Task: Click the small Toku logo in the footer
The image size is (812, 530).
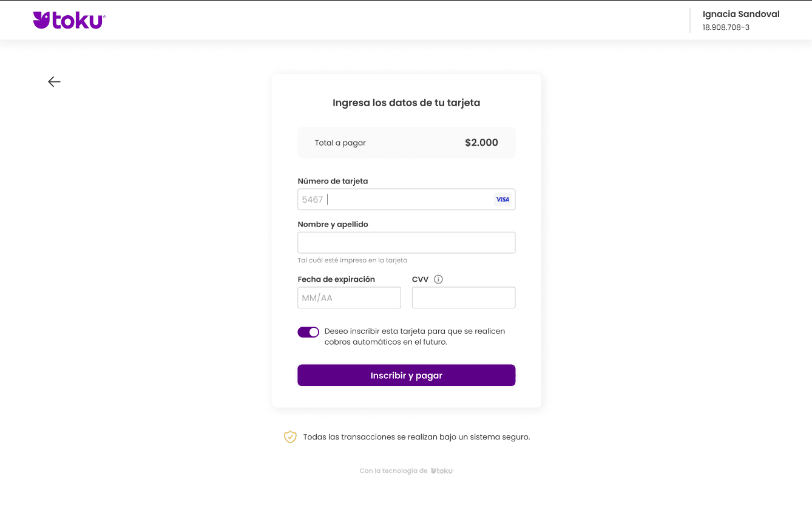Action: (x=442, y=471)
